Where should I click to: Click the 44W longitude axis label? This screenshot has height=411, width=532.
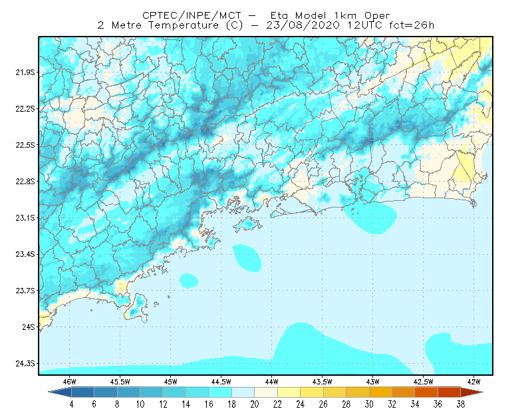(272, 382)
